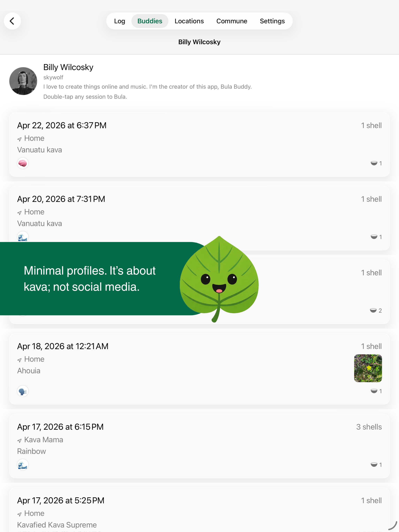Tap the bula bowl icon showing 2 bulas

click(x=373, y=310)
